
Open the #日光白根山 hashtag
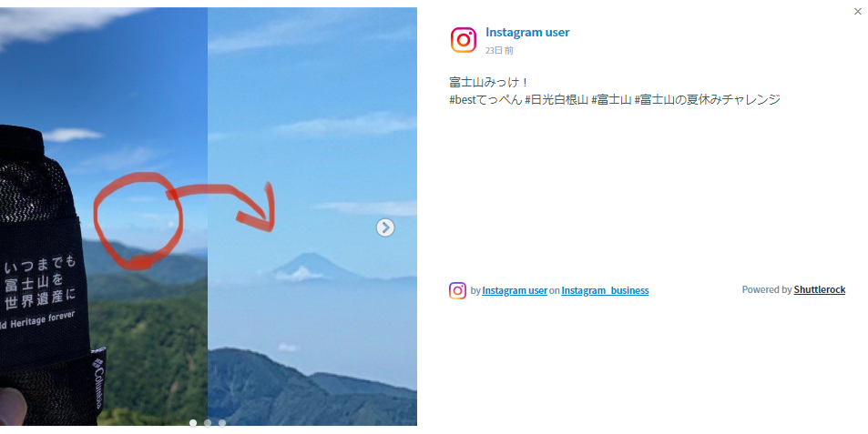(557, 99)
